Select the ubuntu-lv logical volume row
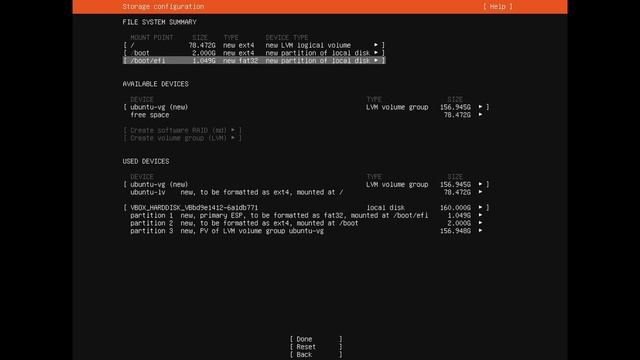 pos(306,192)
